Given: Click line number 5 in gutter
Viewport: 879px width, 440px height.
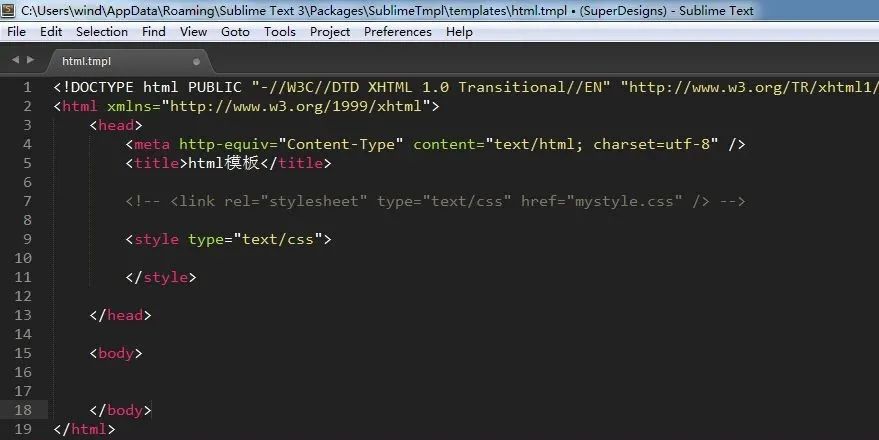Looking at the screenshot, I should click(27, 163).
